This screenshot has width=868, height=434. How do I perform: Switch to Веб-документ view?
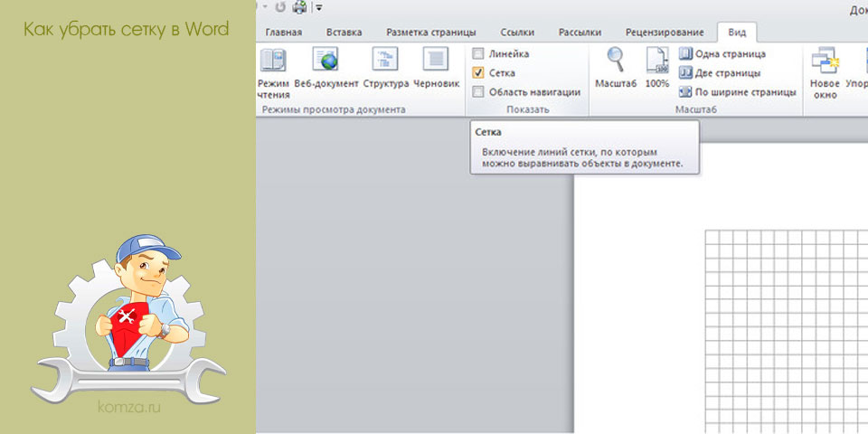[326, 68]
